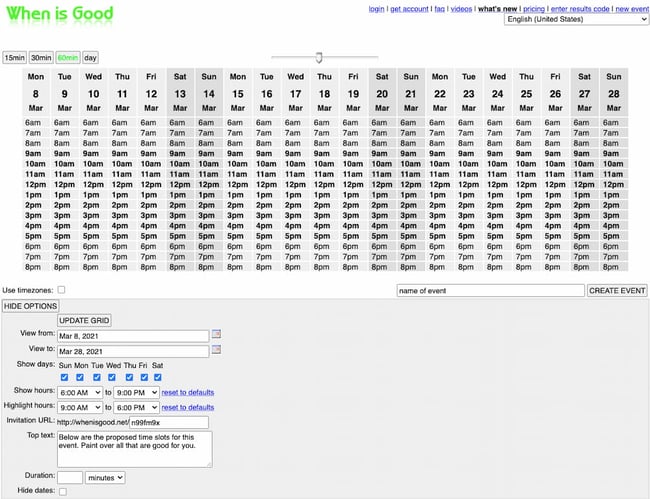Uncheck Sun in Show days
Viewport: 650px width, 499px height.
coord(65,377)
